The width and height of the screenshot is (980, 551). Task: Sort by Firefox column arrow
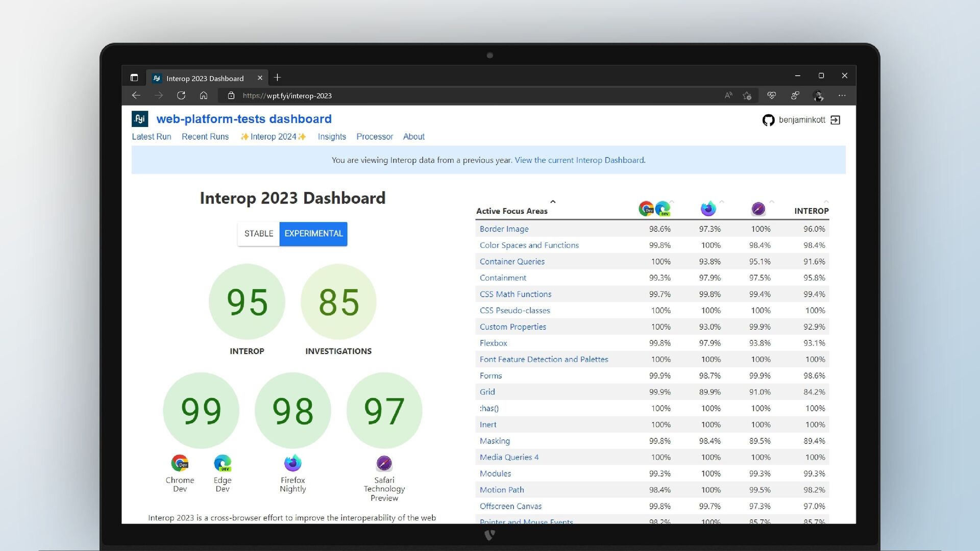click(x=722, y=202)
